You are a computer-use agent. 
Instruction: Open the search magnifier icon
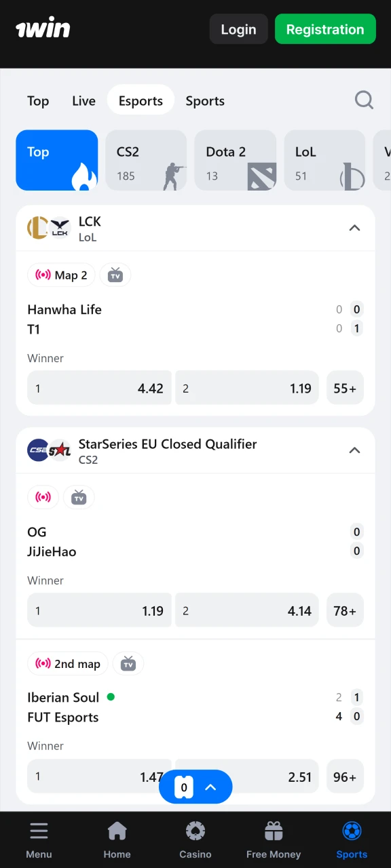[x=364, y=100]
